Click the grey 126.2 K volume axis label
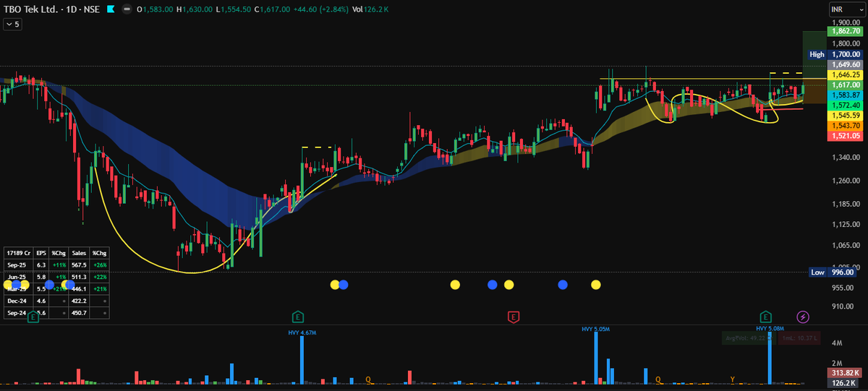The width and height of the screenshot is (868, 391). [844, 382]
